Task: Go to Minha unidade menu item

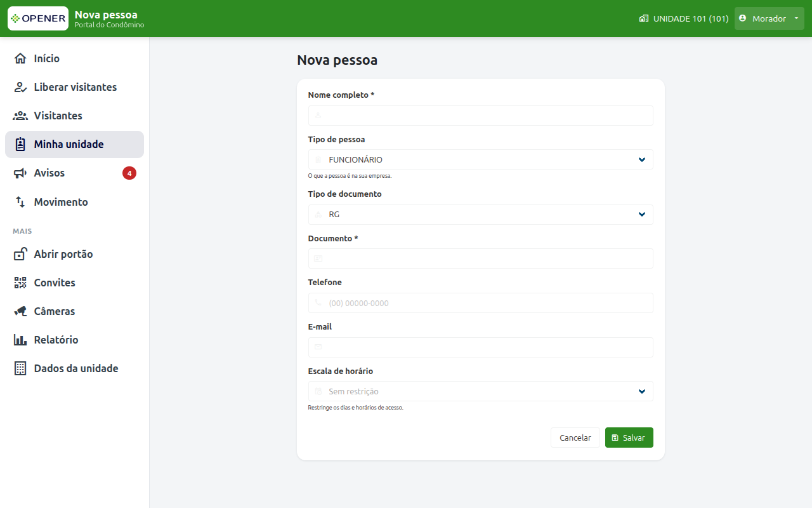Action: [75, 144]
